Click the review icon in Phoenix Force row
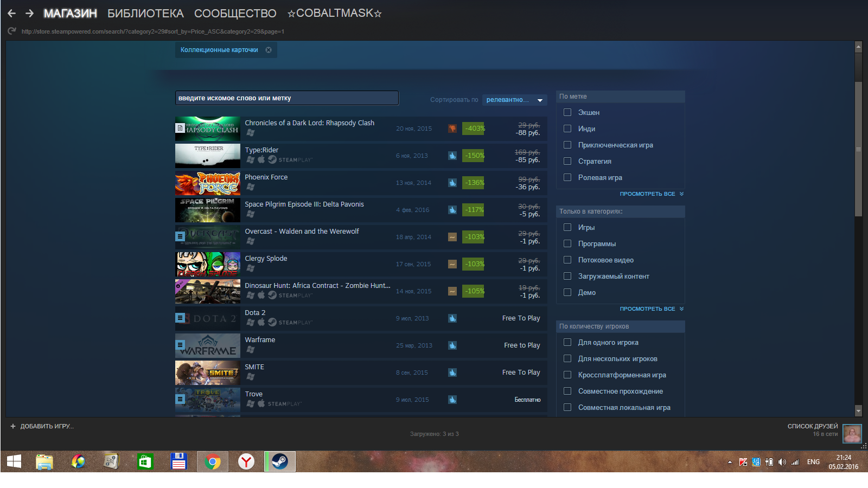868x488 pixels. 452,183
